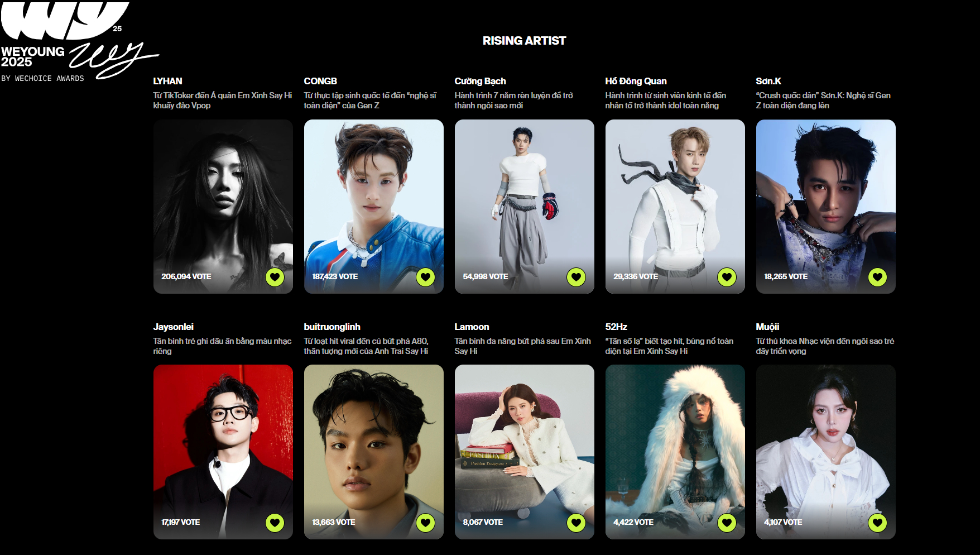Vote for CONGB with the heart icon
The height and width of the screenshot is (555, 980).
[x=425, y=277]
